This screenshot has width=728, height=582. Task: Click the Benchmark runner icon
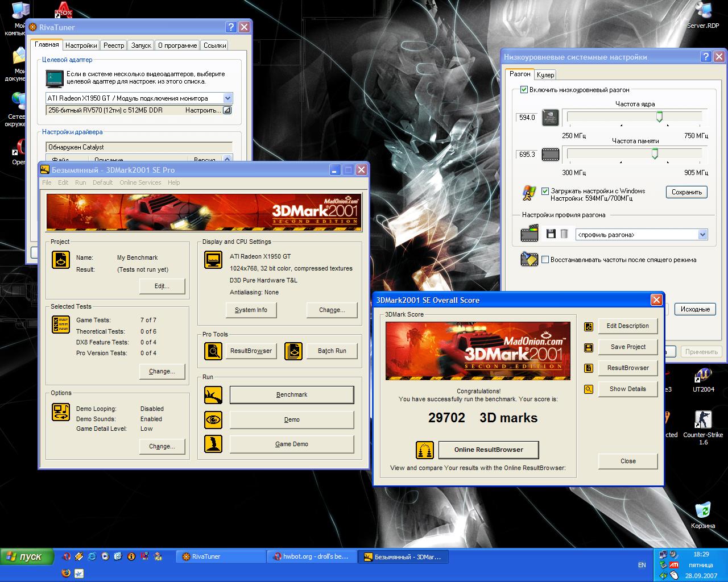coord(213,394)
